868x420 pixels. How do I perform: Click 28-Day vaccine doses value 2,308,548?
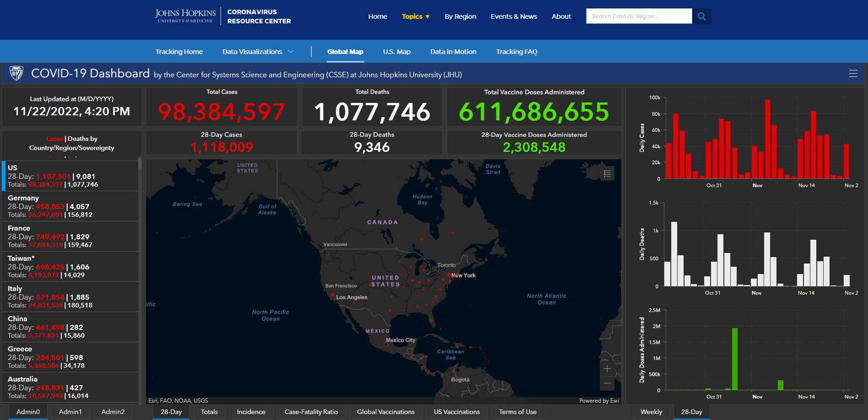534,147
